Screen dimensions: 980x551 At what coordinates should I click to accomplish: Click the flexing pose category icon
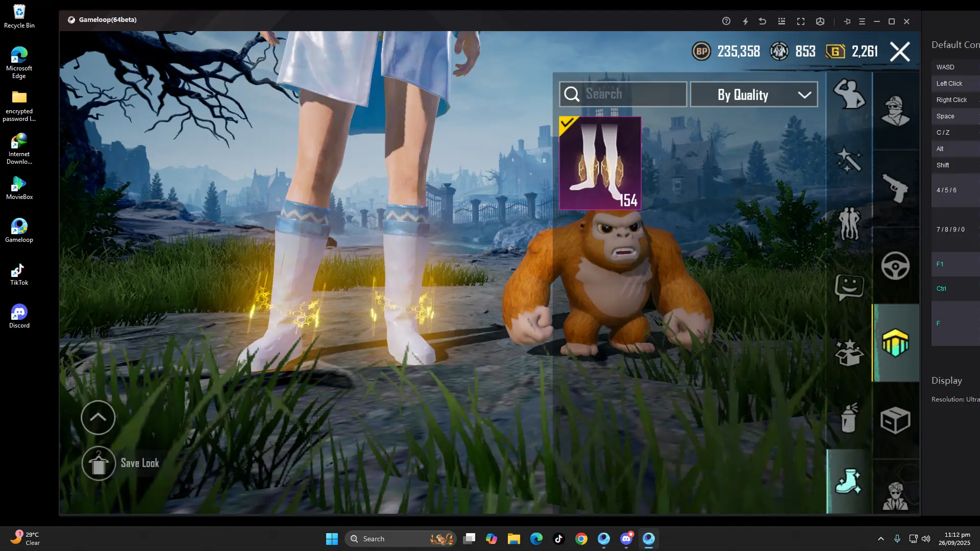point(849,94)
